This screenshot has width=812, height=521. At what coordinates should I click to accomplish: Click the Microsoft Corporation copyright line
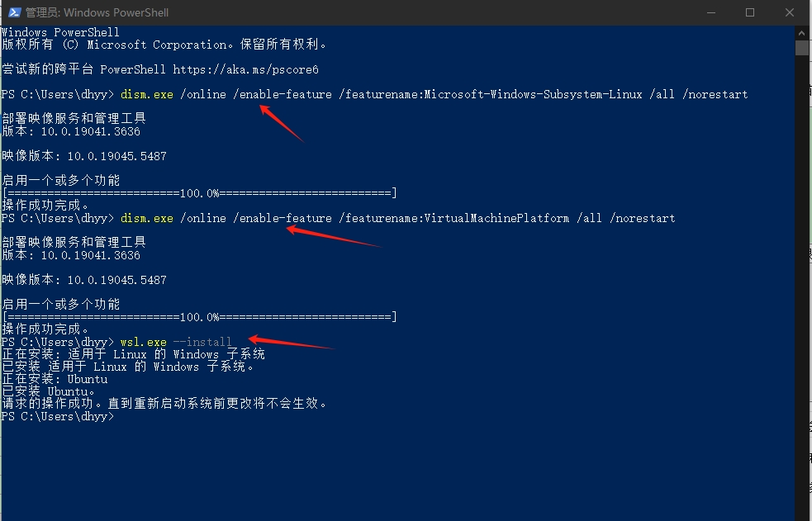coord(164,45)
